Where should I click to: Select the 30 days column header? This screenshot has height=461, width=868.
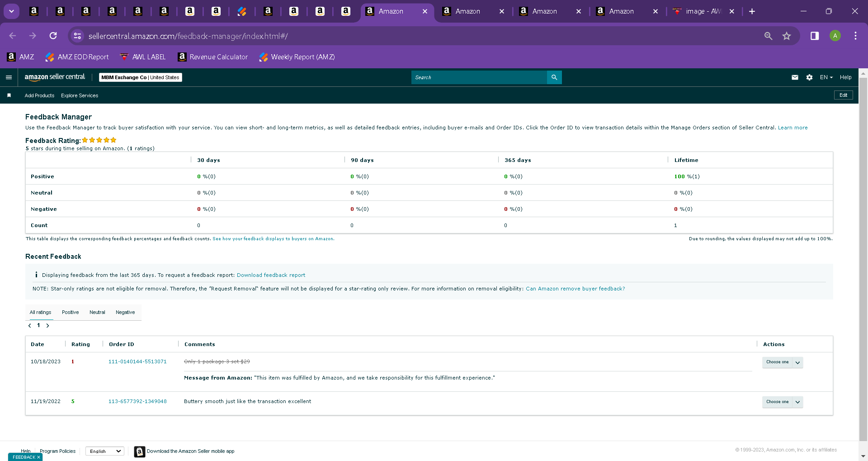coord(208,160)
